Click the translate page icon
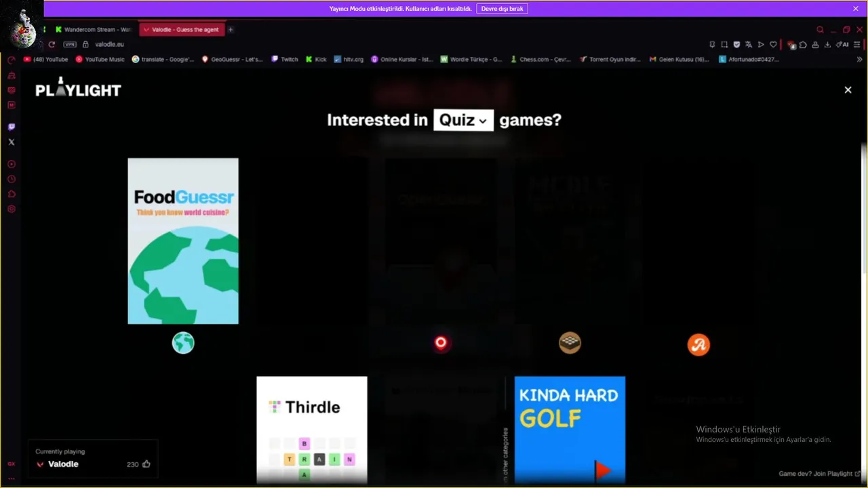Image resolution: width=868 pixels, height=488 pixels. pos(749,45)
